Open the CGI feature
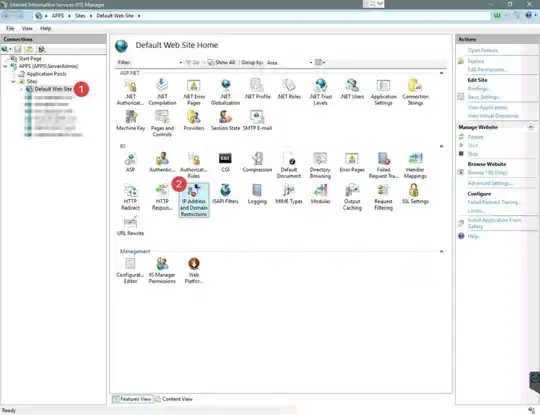The height and width of the screenshot is (415, 540). click(x=225, y=162)
